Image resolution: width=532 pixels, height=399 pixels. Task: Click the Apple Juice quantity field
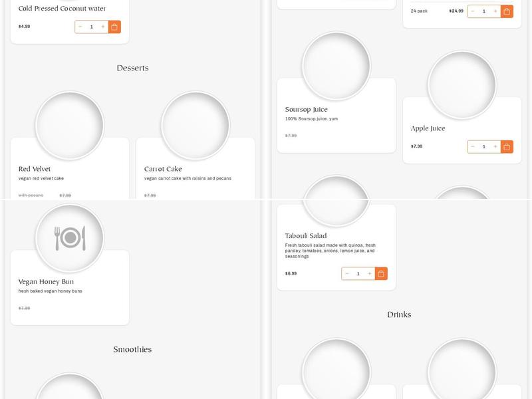[484, 146]
